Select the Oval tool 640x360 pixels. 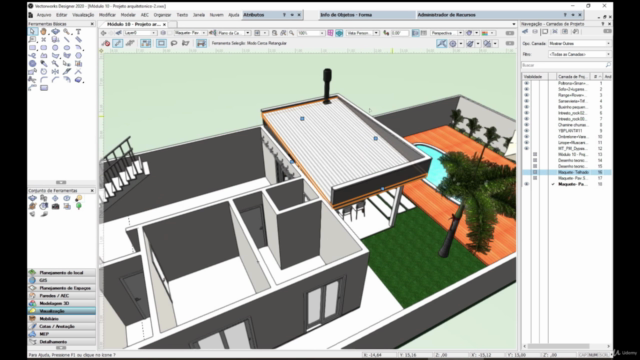pyautogui.click(x=67, y=47)
